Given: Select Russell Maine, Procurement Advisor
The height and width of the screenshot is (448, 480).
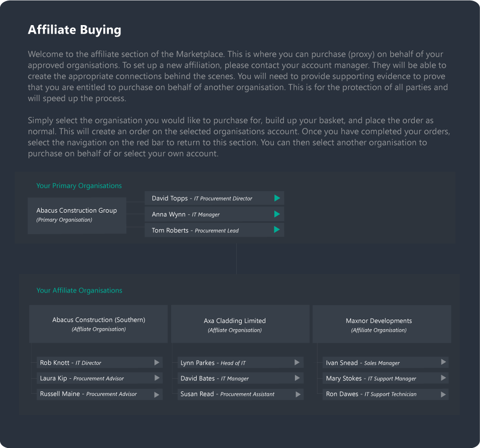Looking at the screenshot, I should pos(100,394).
